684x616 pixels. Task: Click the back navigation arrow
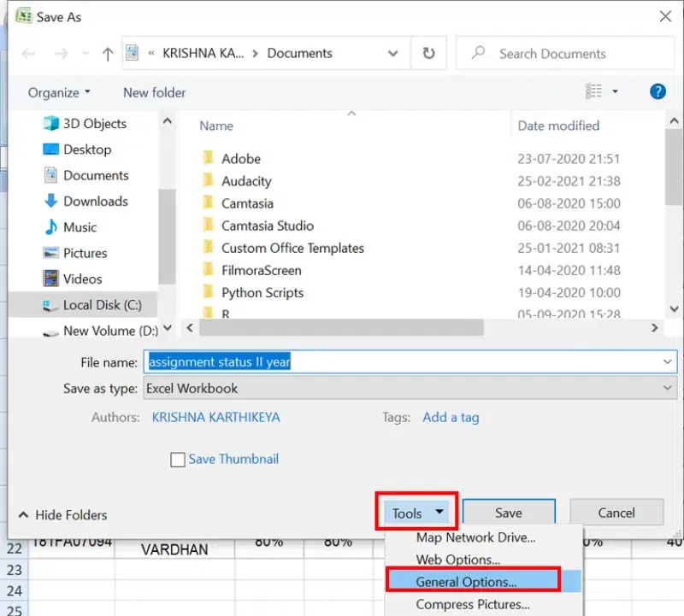[x=29, y=54]
